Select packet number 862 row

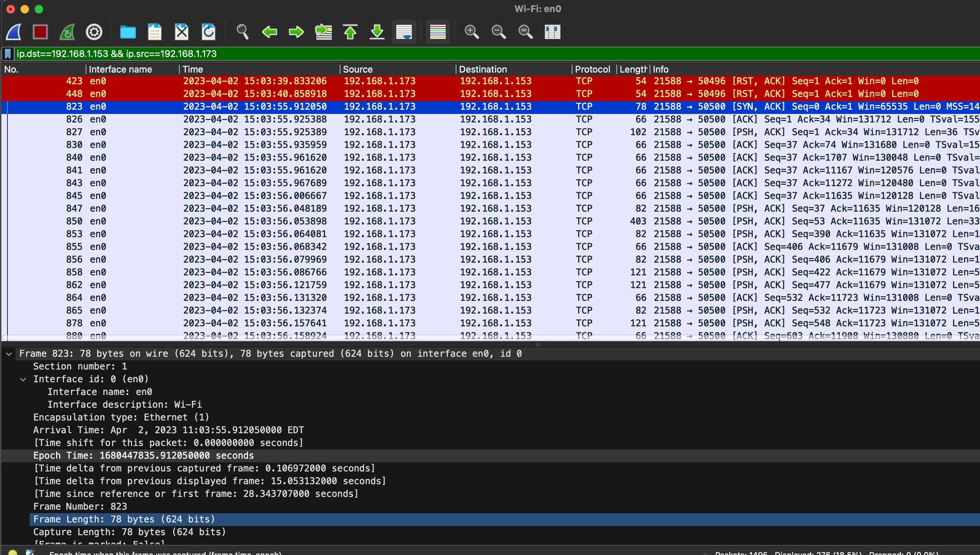490,285
